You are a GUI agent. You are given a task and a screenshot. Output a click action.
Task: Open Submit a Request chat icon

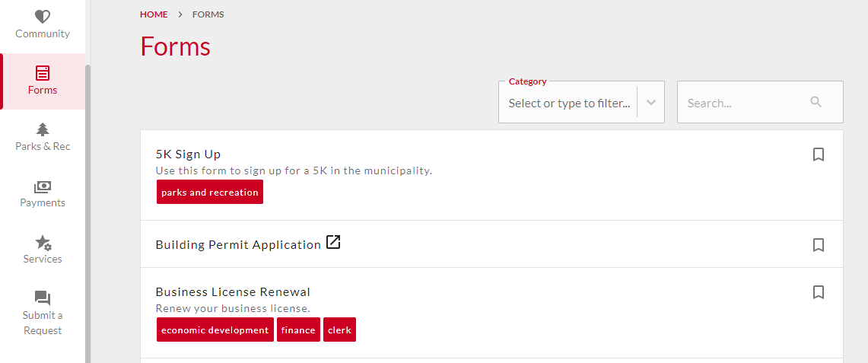coord(43,298)
